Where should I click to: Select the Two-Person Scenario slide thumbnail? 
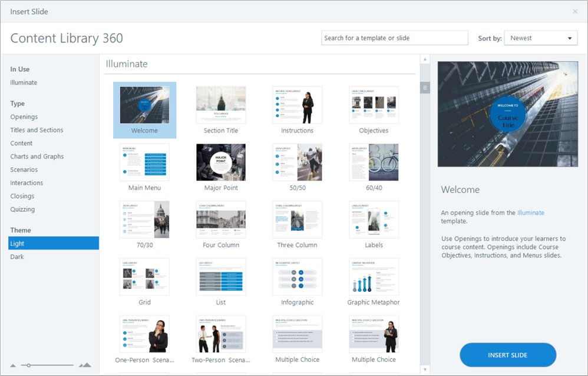[221, 334]
